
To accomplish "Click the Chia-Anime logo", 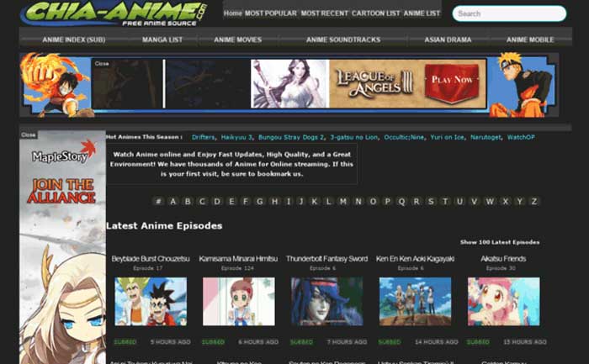I will 114,14.
